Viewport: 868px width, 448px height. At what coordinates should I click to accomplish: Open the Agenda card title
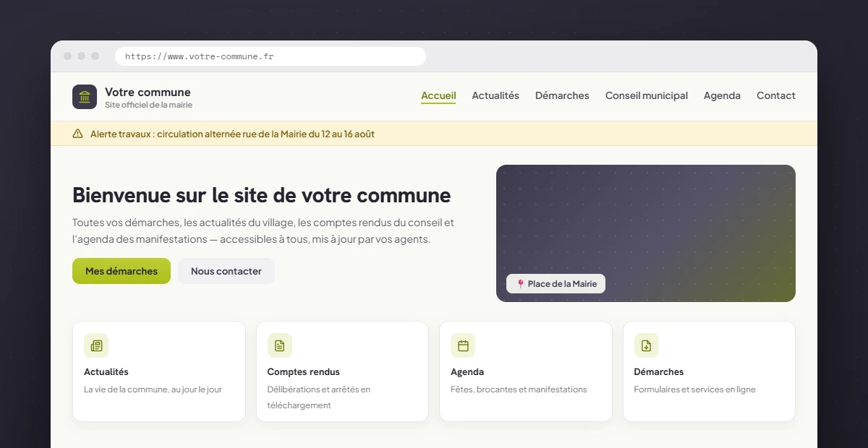click(467, 371)
